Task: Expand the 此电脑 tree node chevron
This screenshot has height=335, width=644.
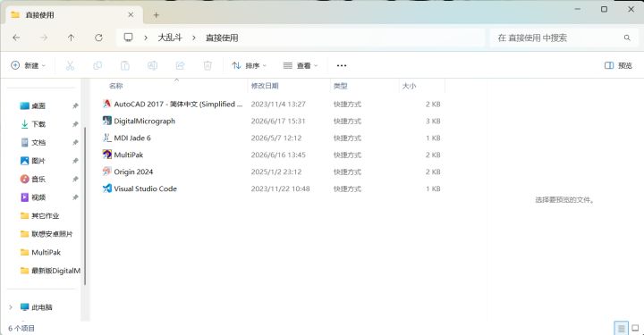Action: tap(11, 307)
